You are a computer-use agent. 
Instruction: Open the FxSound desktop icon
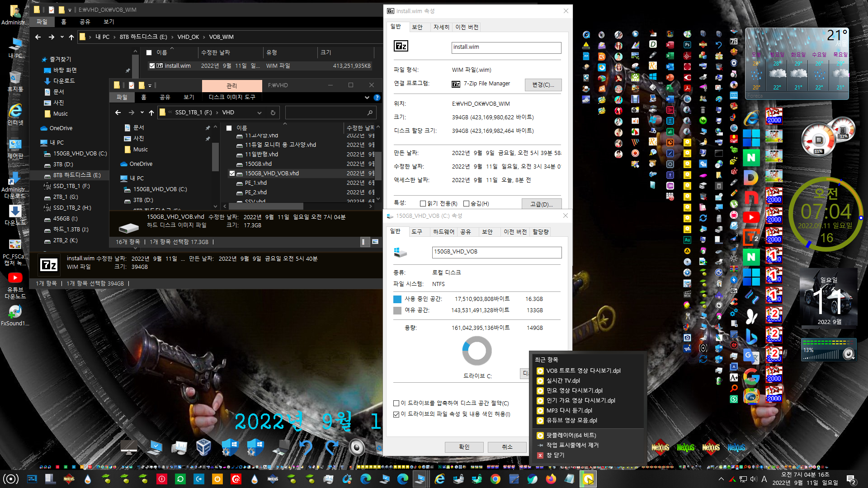point(15,316)
